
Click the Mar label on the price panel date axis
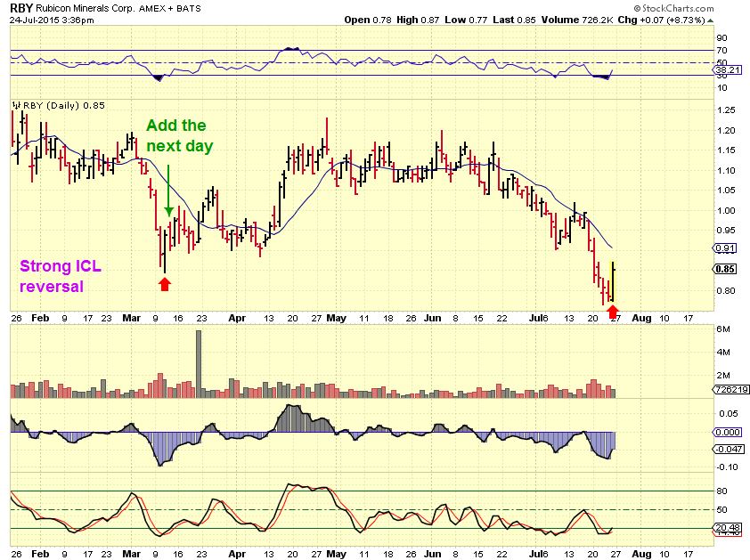click(x=132, y=318)
